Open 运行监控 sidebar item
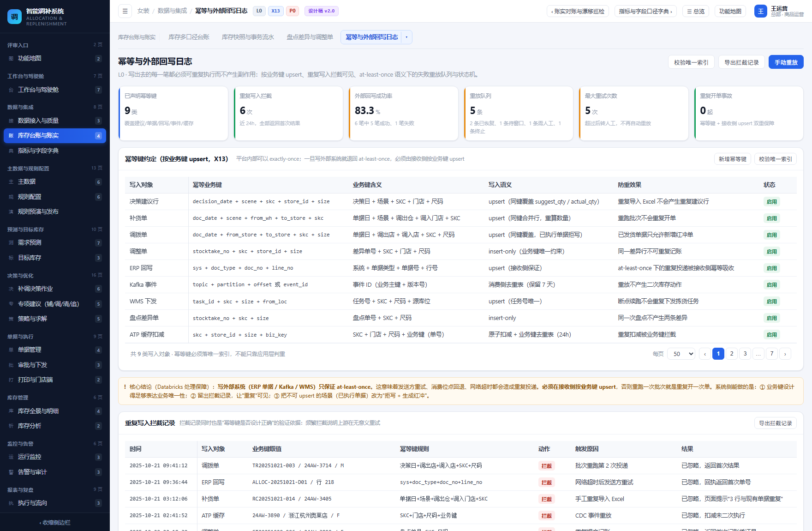 coord(55,457)
